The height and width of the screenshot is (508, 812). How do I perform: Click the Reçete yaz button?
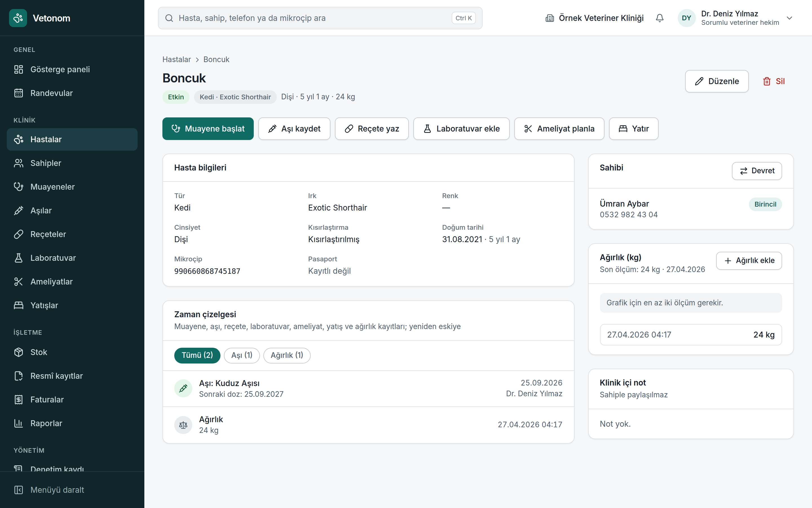click(x=372, y=129)
